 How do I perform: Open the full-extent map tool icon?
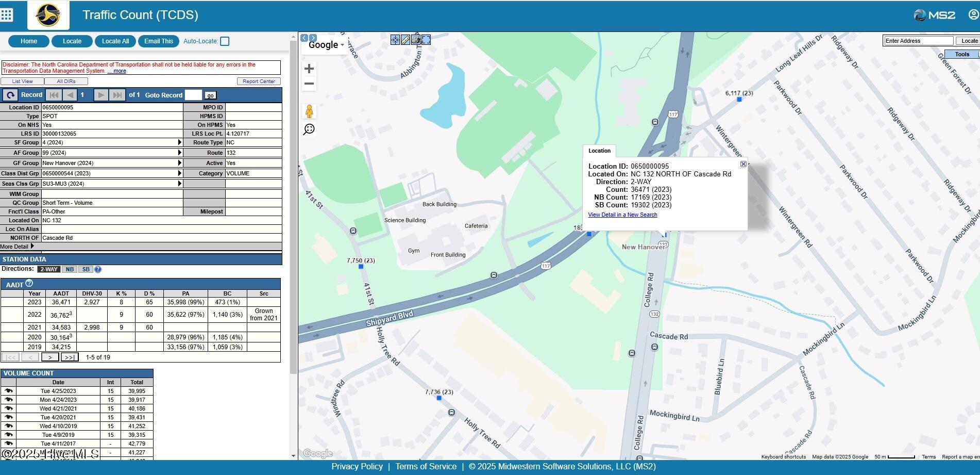426,40
